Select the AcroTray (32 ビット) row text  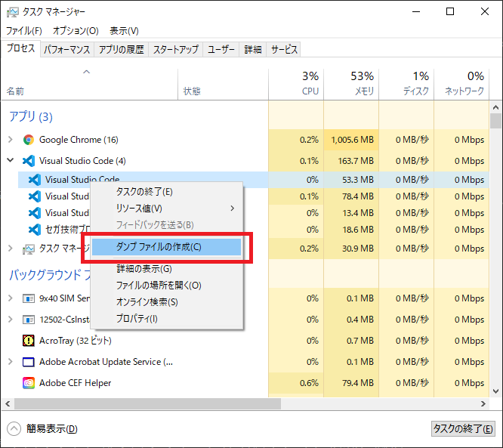click(76, 341)
